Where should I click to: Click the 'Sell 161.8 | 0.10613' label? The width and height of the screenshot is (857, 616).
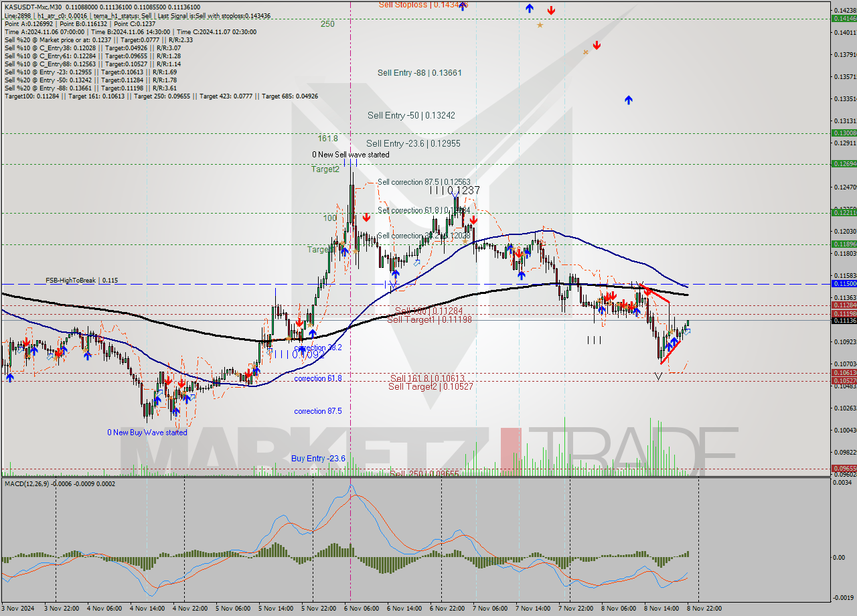tap(427, 378)
